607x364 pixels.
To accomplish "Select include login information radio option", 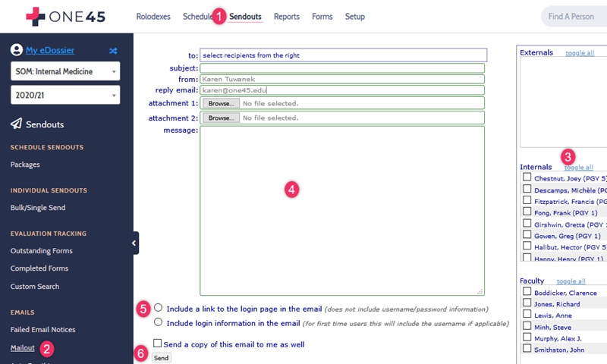I will point(158,322).
